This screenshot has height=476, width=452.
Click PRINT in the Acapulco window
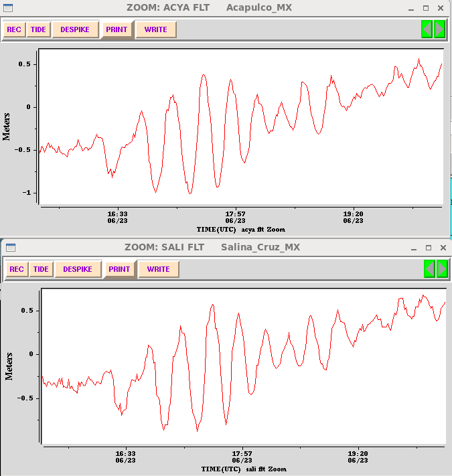(x=117, y=30)
